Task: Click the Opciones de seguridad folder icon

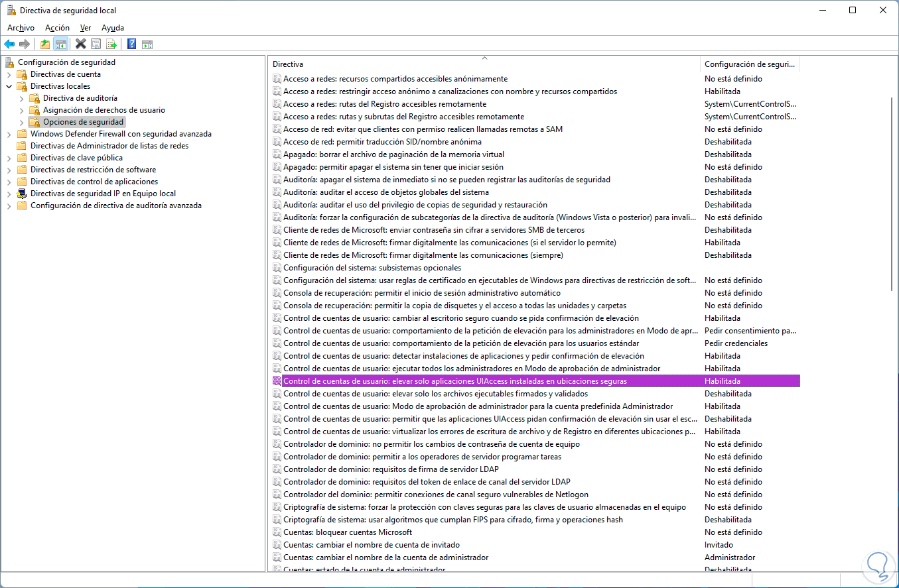Action: pyautogui.click(x=35, y=122)
